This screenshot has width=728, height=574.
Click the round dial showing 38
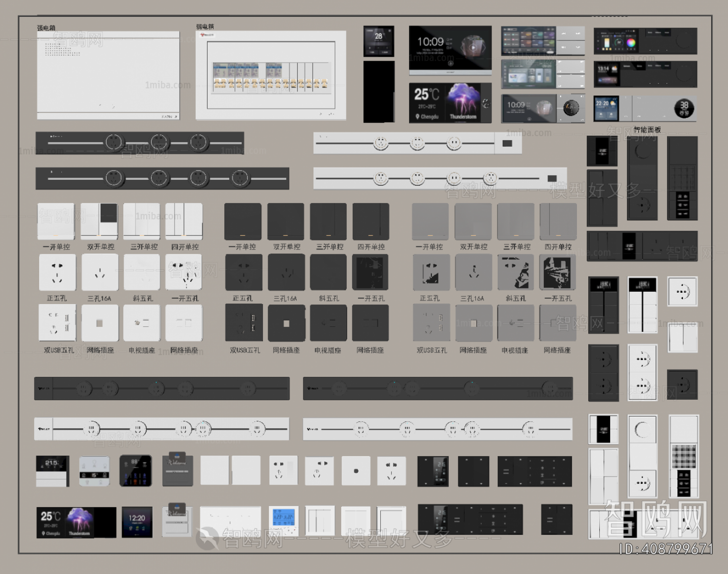(x=684, y=108)
